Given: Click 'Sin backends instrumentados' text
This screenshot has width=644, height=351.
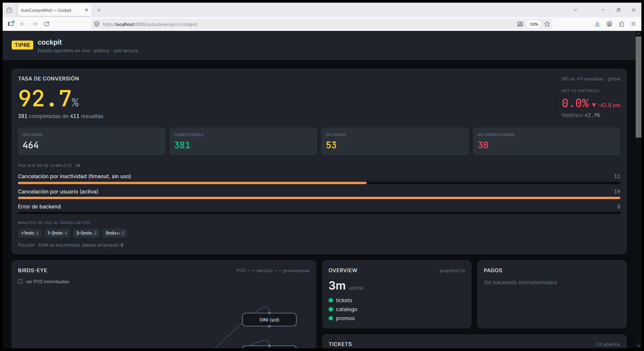Looking at the screenshot, I should pyautogui.click(x=520, y=282).
